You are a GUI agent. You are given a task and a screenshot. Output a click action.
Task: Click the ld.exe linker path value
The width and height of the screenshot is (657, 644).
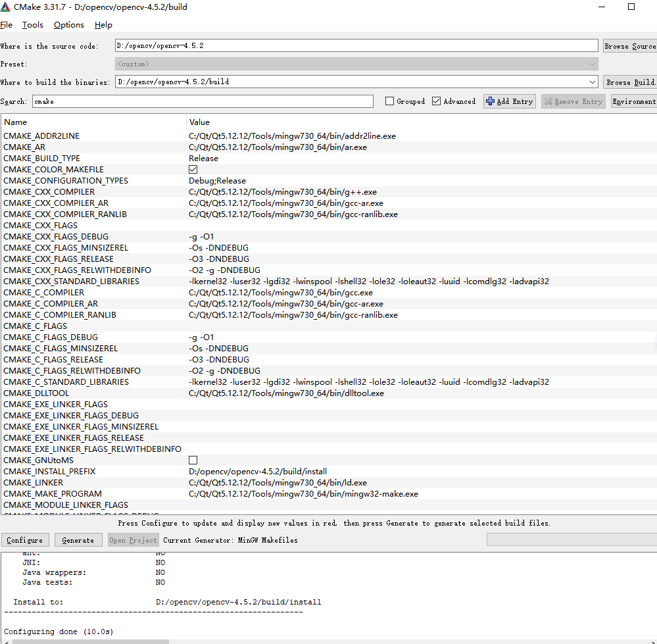click(x=278, y=483)
